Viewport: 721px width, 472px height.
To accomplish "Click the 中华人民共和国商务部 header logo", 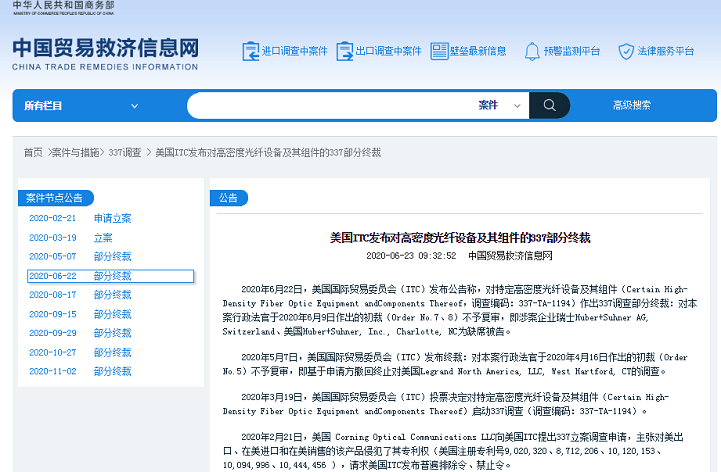I will pyautogui.click(x=63, y=8).
